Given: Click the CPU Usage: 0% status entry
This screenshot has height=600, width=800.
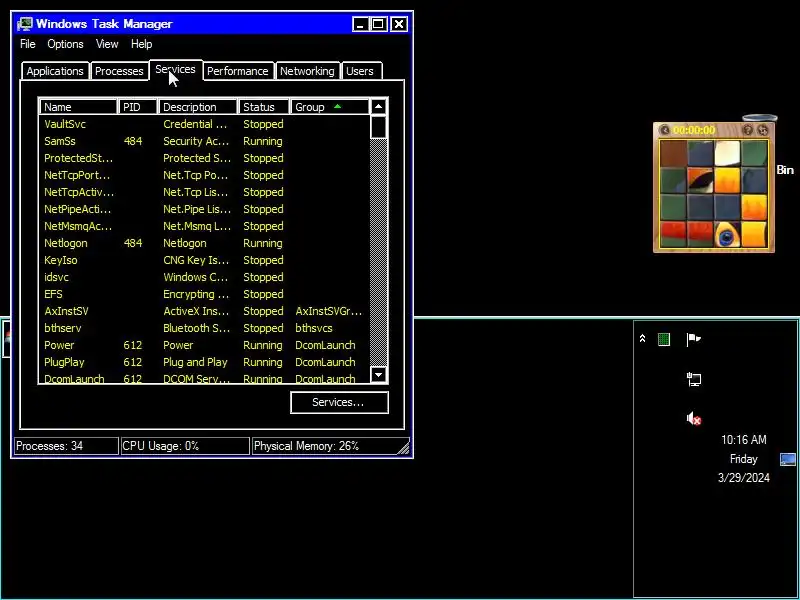Looking at the screenshot, I should click(x=185, y=446).
